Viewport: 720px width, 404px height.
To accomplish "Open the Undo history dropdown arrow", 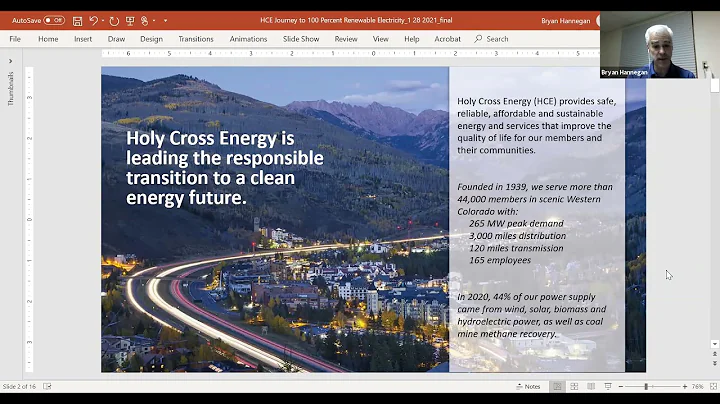I will [x=103, y=21].
